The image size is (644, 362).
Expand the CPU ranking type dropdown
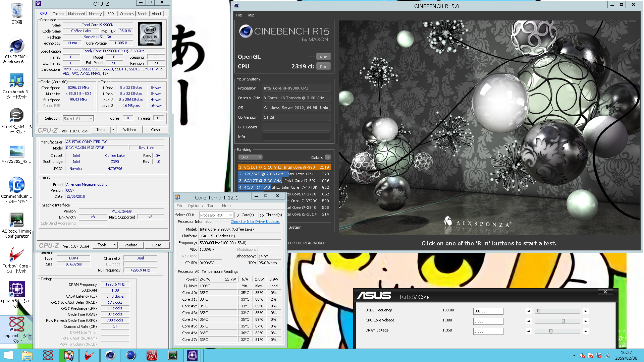tap(250, 157)
